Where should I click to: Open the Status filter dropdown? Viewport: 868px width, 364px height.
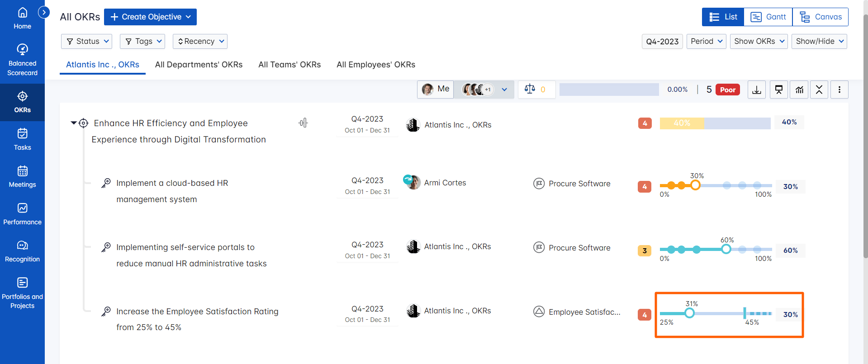tap(87, 41)
